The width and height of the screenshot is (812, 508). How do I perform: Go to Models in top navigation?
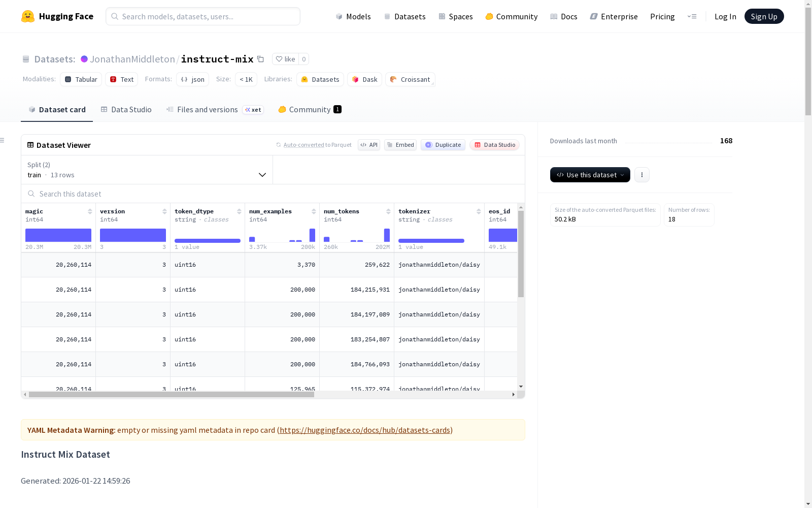pos(353,16)
